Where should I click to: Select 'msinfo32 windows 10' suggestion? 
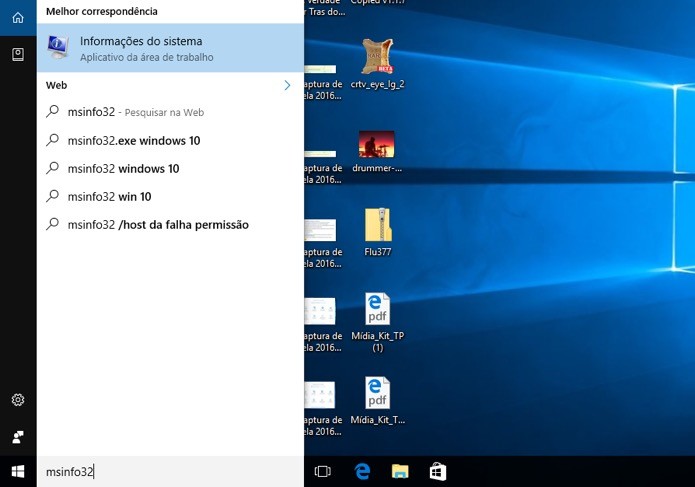click(x=171, y=168)
